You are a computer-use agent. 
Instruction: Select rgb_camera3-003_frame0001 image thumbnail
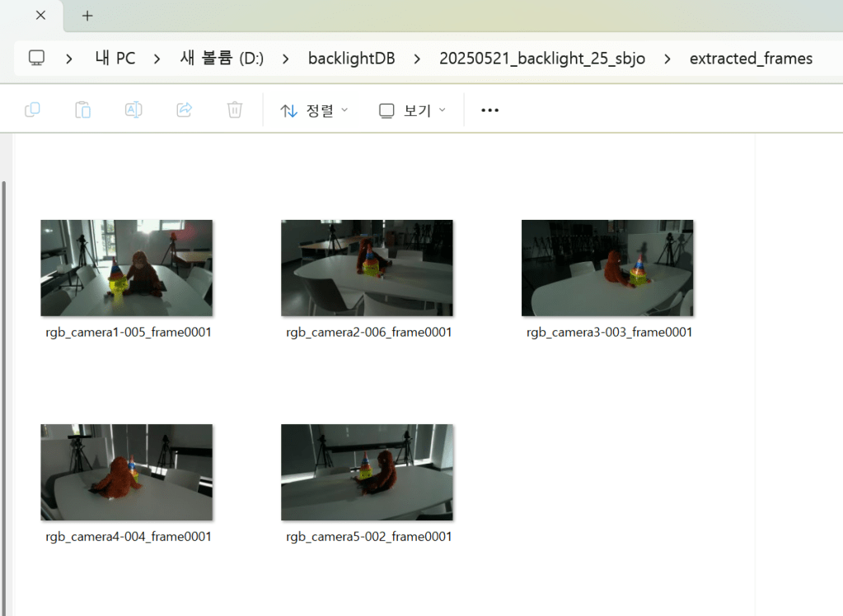click(607, 268)
